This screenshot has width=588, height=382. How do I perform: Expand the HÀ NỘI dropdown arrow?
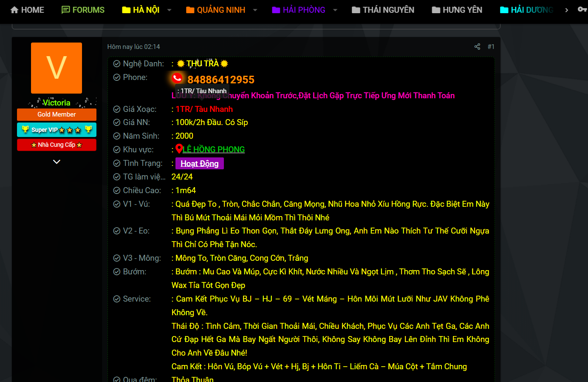point(169,10)
